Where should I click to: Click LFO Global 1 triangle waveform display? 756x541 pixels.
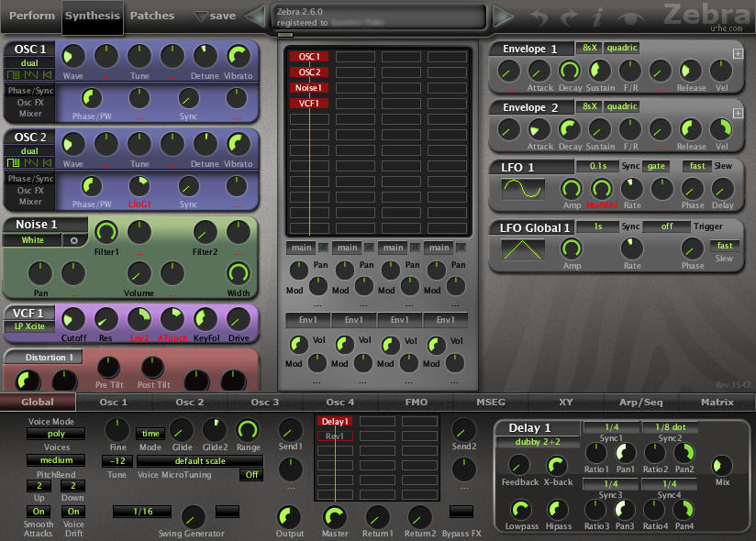coord(523,249)
